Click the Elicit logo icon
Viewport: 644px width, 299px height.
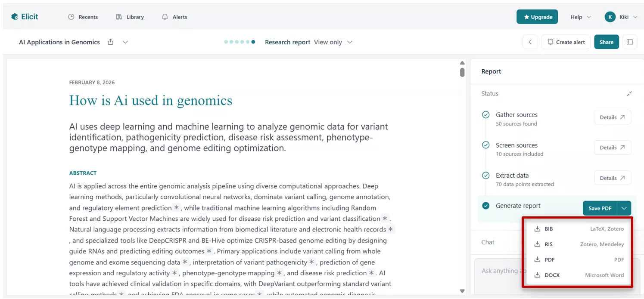click(x=15, y=17)
